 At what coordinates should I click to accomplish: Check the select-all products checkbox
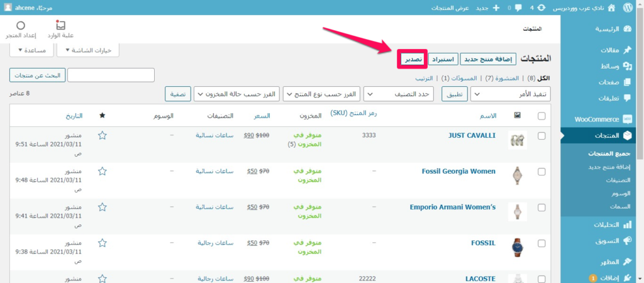[542, 116]
